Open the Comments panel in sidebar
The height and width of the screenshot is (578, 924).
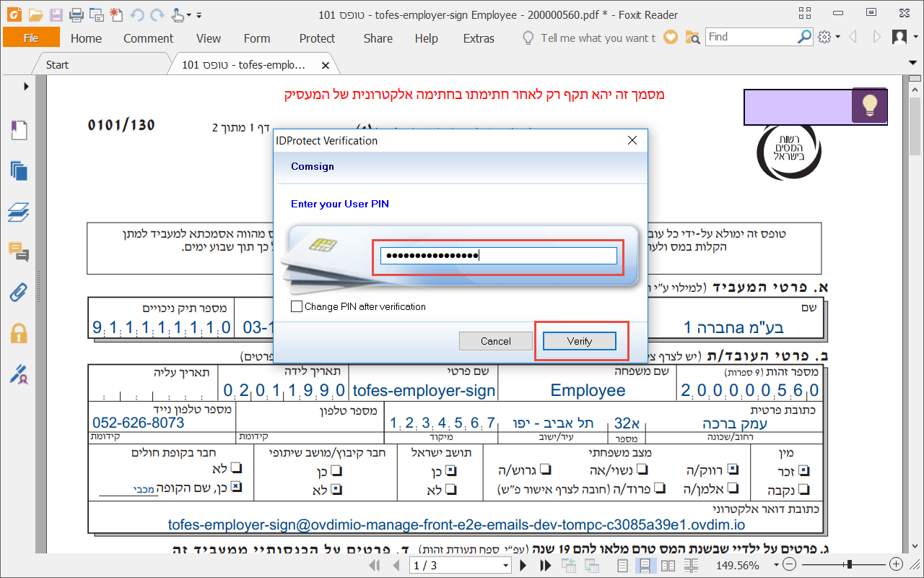[x=19, y=252]
